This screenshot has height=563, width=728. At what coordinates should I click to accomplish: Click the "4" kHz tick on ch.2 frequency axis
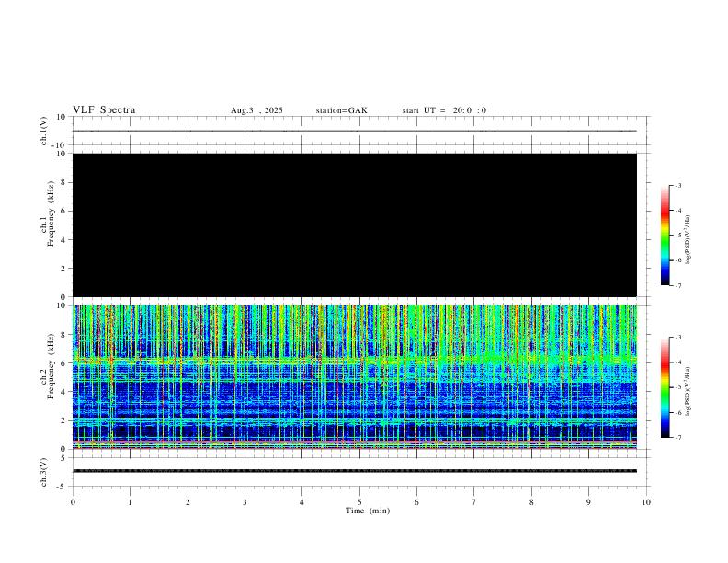[x=64, y=392]
